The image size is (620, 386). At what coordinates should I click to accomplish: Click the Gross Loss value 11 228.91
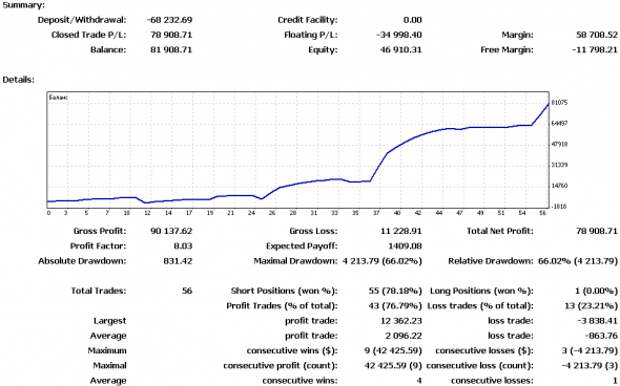401,231
